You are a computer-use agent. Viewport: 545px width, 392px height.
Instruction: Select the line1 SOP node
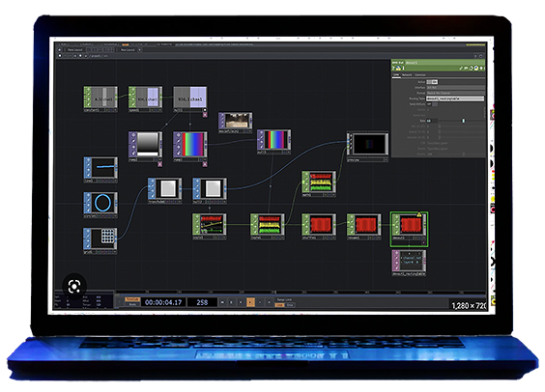pos(100,170)
